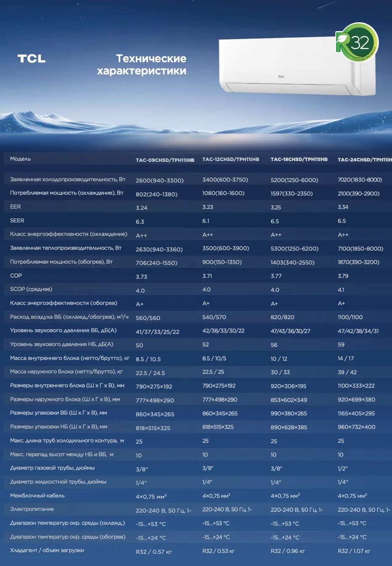Click 'Класс энергоэффективности (обогрев)' row label
The image size is (392, 566).
point(63,303)
